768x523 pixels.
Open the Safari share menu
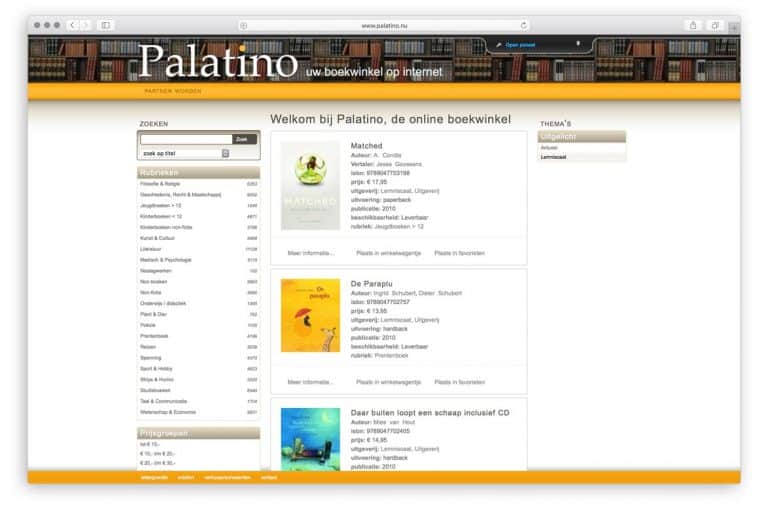pos(693,25)
